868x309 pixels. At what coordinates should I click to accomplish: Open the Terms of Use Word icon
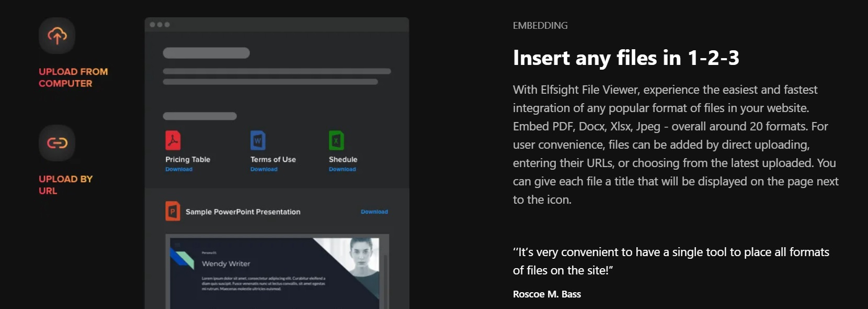point(258,140)
